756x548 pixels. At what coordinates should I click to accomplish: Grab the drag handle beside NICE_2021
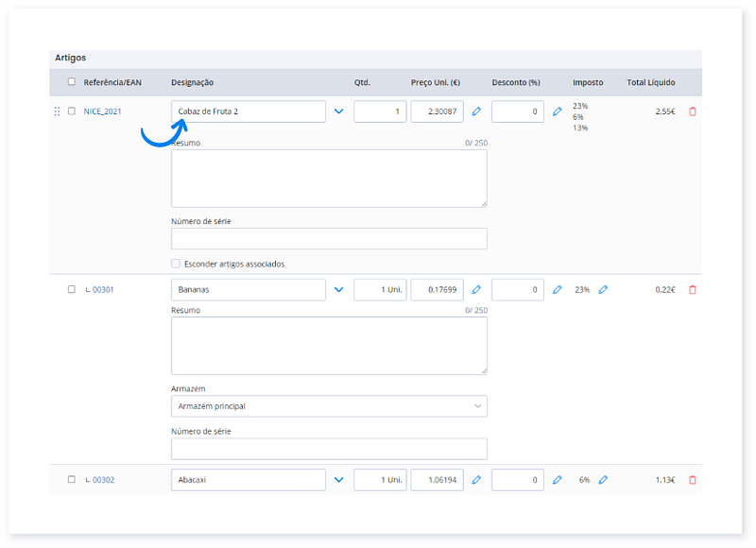pos(57,111)
